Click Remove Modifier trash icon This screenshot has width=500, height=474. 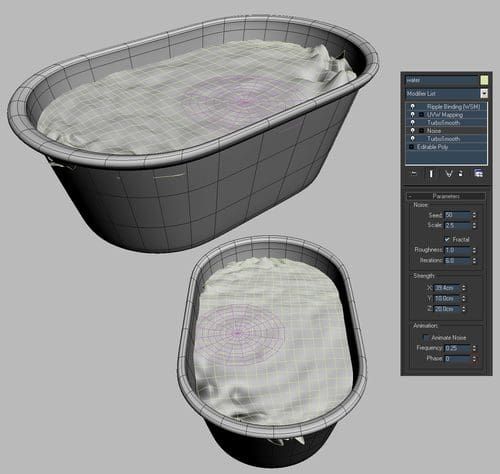[x=461, y=174]
